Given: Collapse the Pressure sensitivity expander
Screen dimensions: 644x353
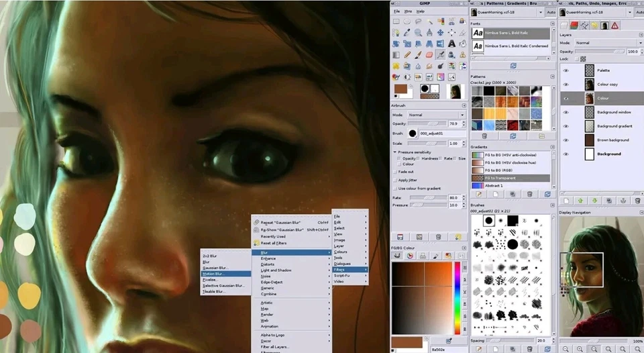Looking at the screenshot, I should (x=394, y=152).
